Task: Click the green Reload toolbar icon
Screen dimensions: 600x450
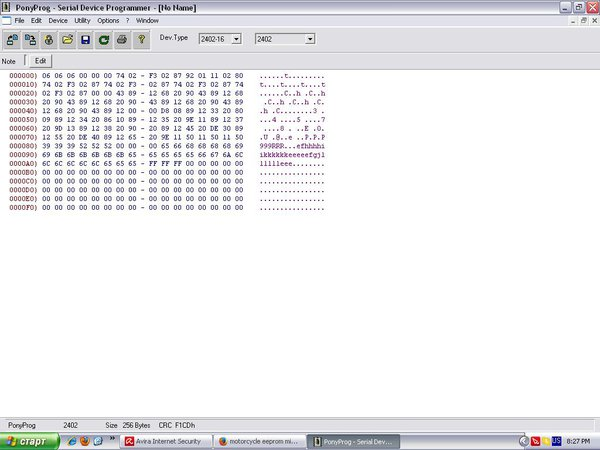Action: [104, 39]
